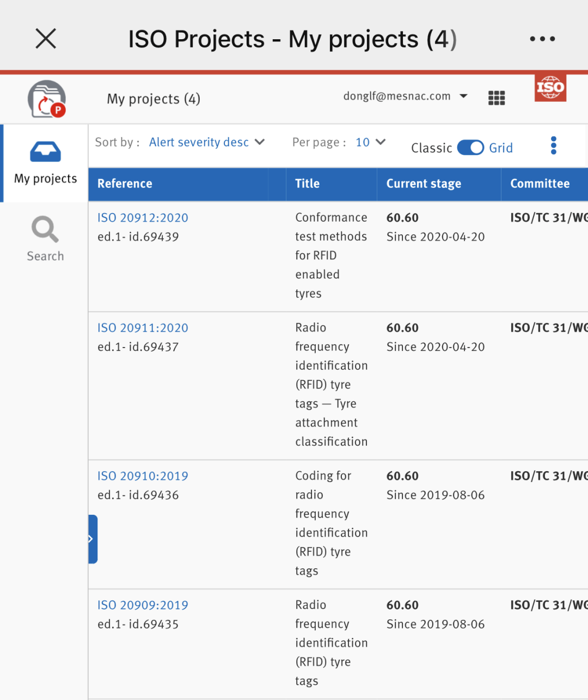
Task: Open the Search magnifier in sidebar
Action: 45,229
